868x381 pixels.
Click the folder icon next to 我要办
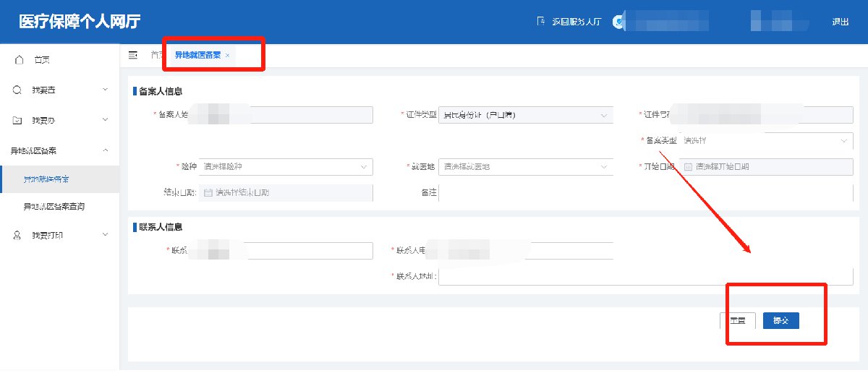click(x=17, y=120)
